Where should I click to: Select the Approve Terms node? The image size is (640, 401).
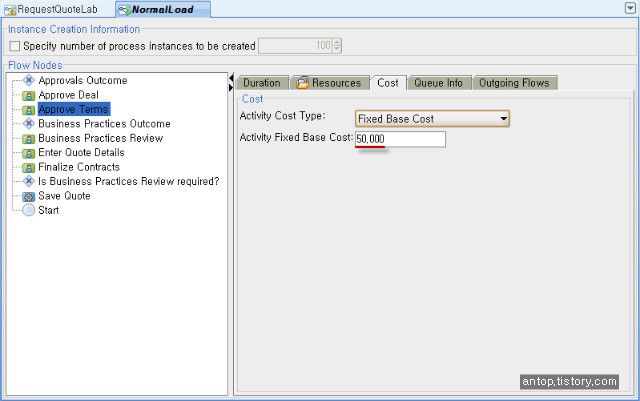click(74, 109)
